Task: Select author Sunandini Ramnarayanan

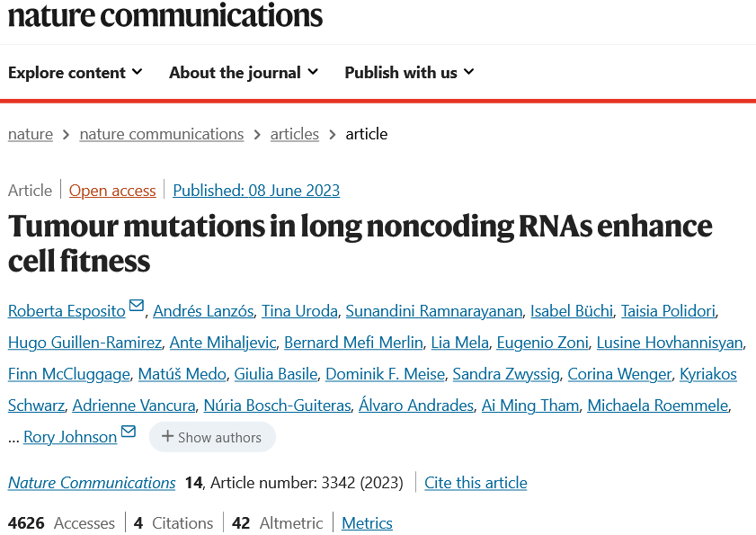Action: tap(434, 311)
